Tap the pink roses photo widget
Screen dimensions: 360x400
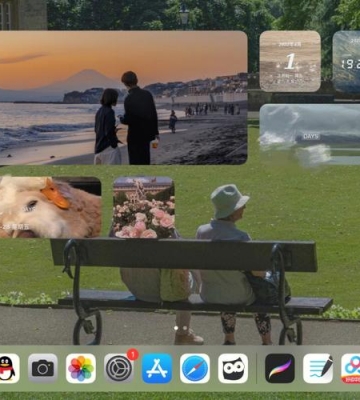click(144, 207)
